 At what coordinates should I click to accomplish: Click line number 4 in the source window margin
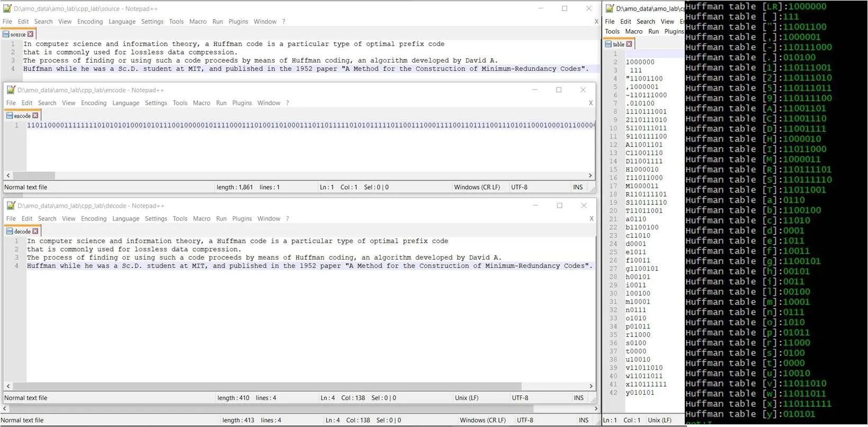click(x=13, y=69)
